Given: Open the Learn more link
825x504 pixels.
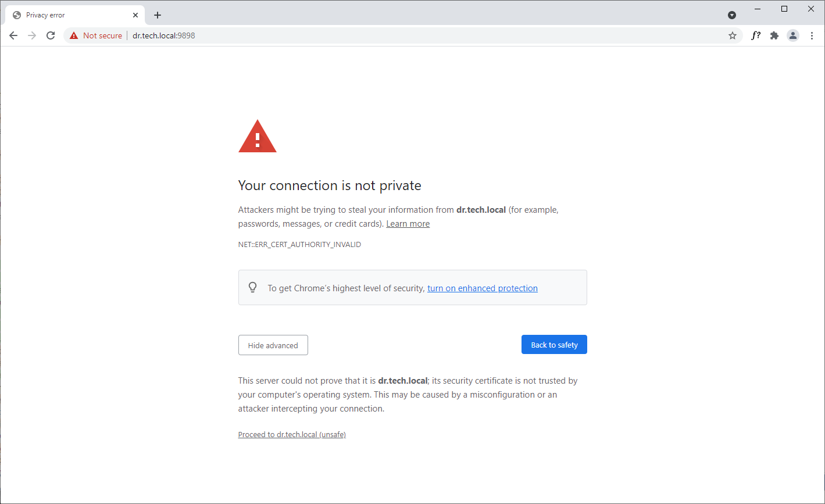Looking at the screenshot, I should coord(408,223).
